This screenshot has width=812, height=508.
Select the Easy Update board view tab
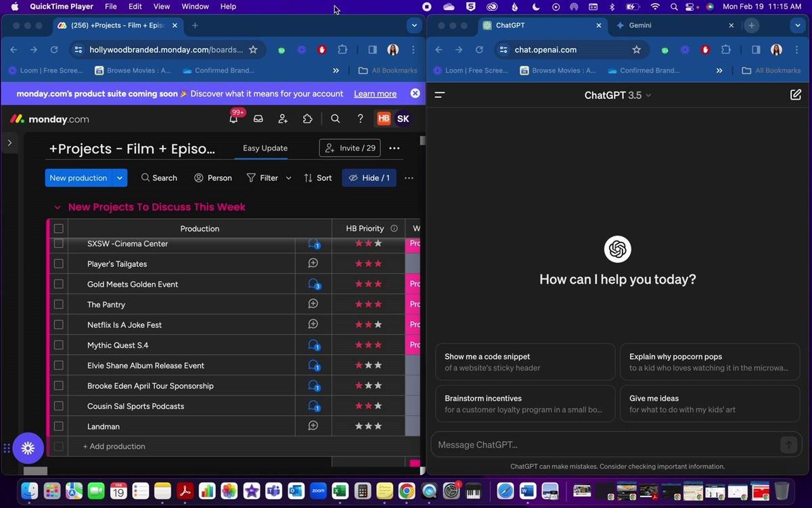[265, 148]
